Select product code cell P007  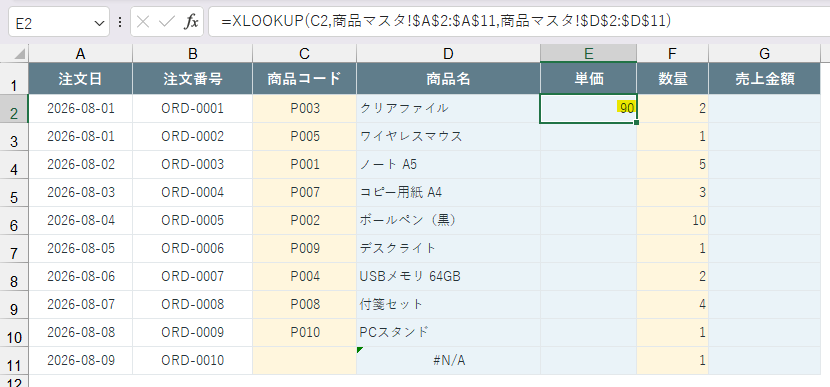pyautogui.click(x=304, y=193)
